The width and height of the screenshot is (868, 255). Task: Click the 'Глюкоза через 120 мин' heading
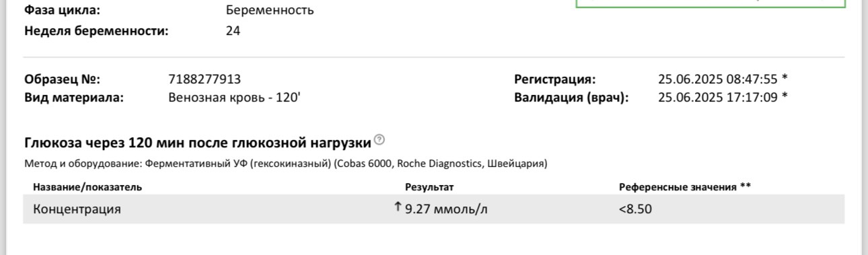(x=198, y=143)
